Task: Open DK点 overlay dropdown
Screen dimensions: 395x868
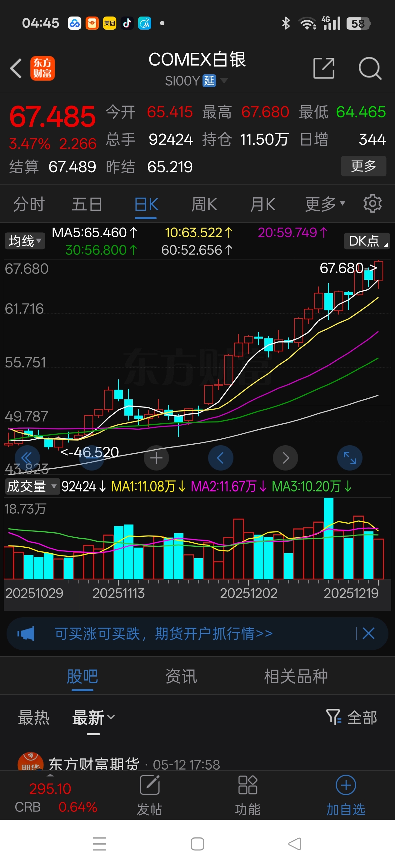Action: point(367,241)
